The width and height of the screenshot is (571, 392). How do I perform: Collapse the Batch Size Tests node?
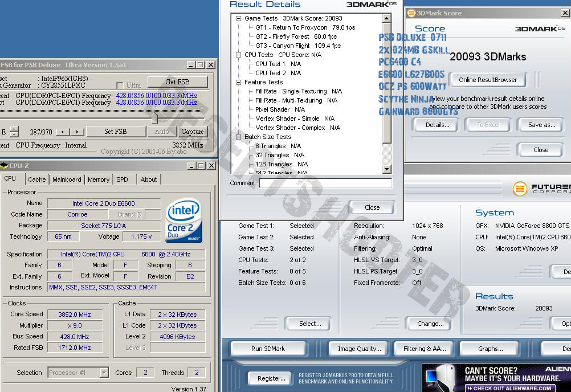click(239, 137)
